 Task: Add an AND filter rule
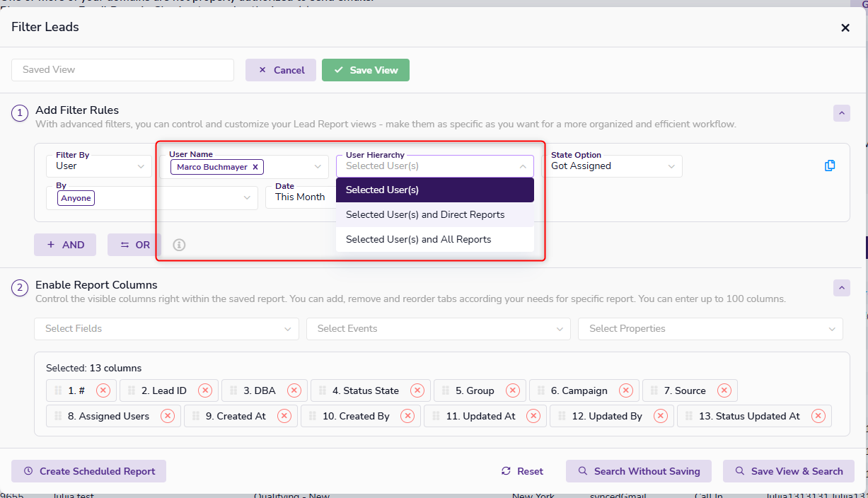coord(66,245)
